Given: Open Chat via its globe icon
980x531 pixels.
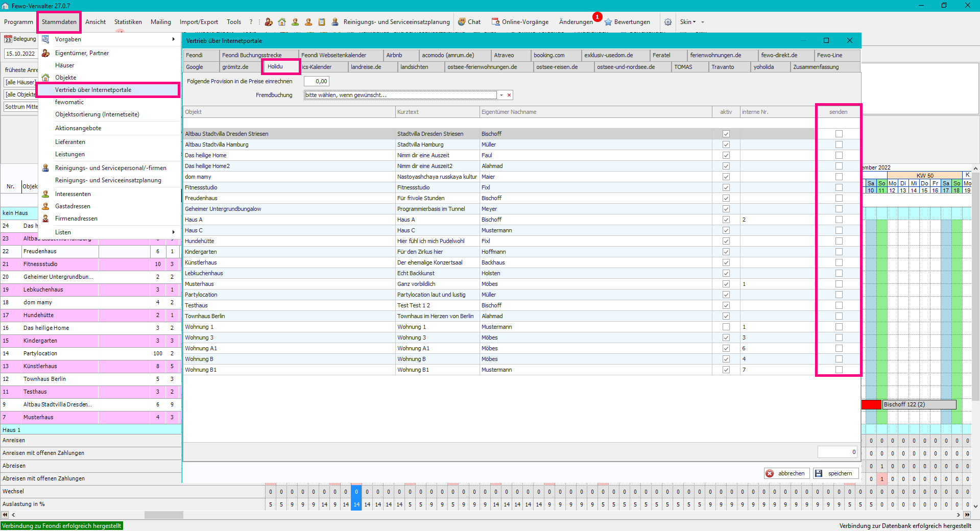Looking at the screenshot, I should point(462,22).
